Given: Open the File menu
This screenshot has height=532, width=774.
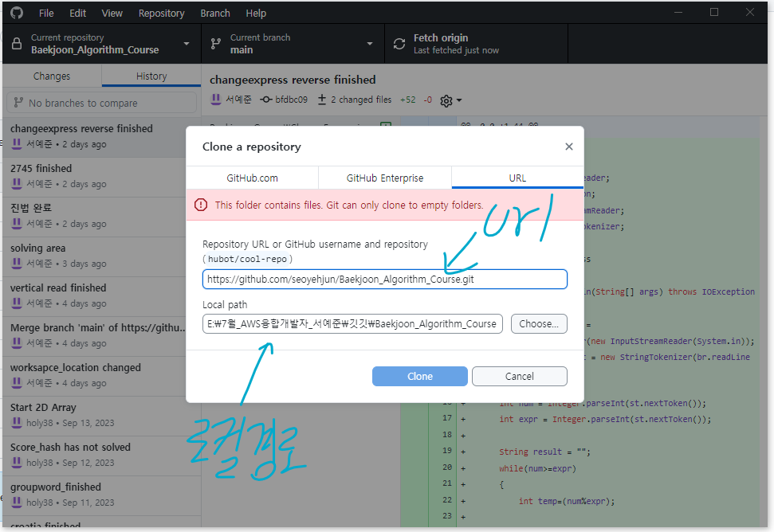Looking at the screenshot, I should click(x=46, y=14).
